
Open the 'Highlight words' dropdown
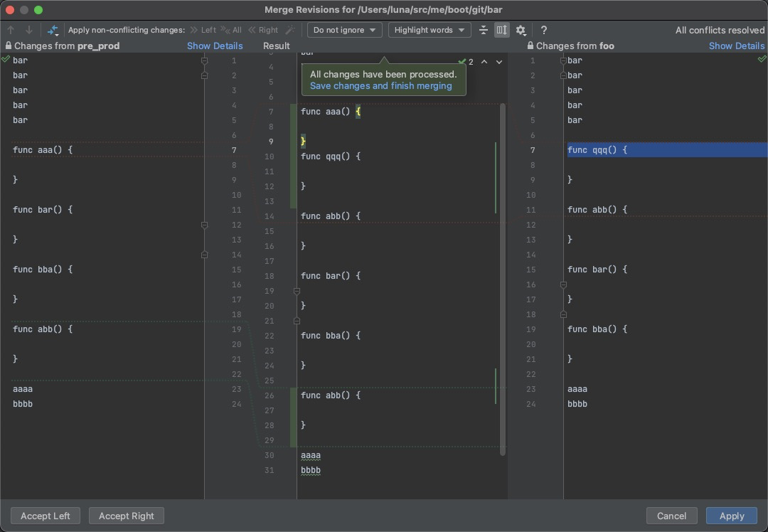(x=429, y=30)
